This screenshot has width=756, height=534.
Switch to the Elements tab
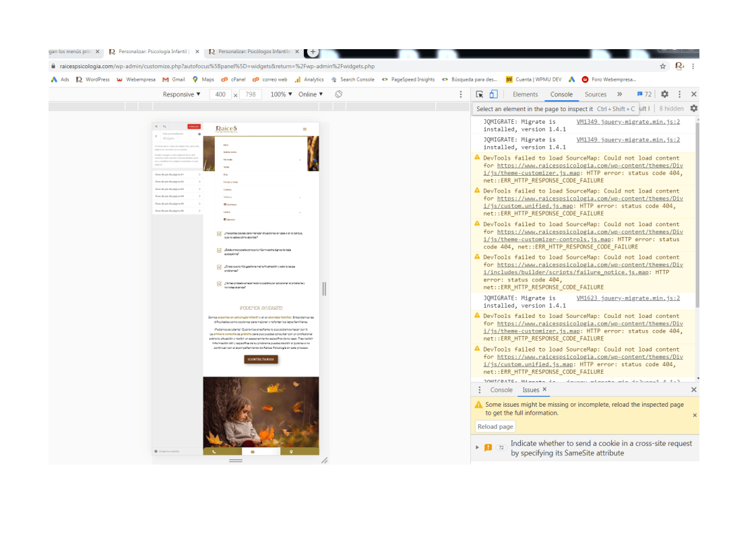click(x=525, y=94)
